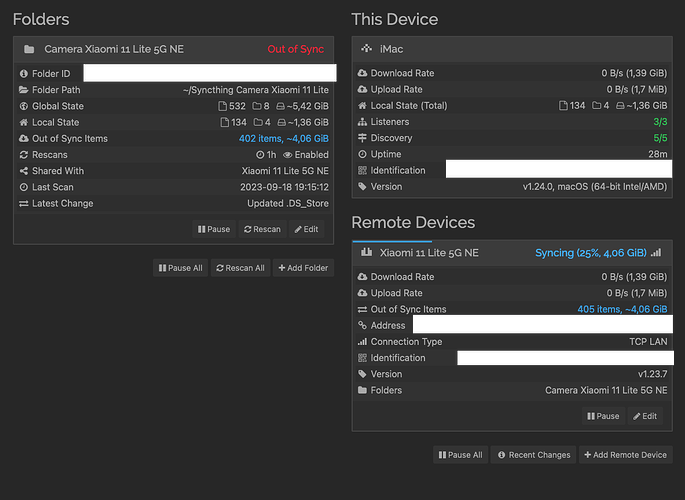Click Add Folder button
This screenshot has height=500, width=685.
(303, 268)
